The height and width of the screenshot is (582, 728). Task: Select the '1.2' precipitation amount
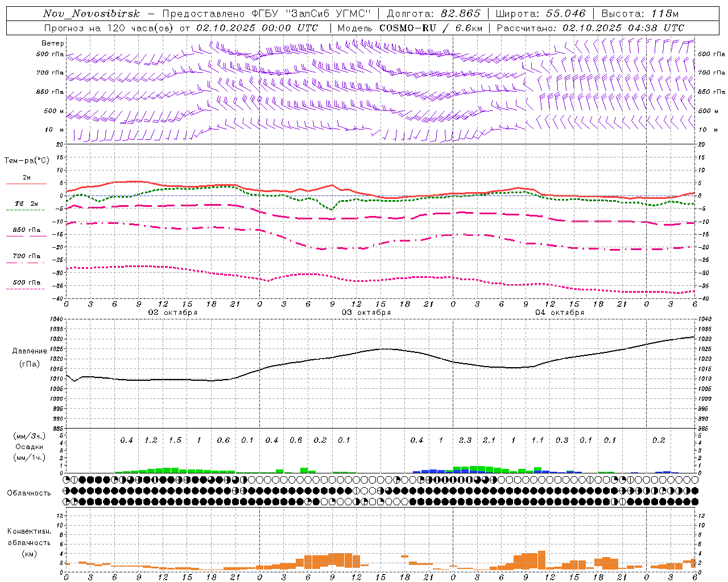[x=151, y=440]
